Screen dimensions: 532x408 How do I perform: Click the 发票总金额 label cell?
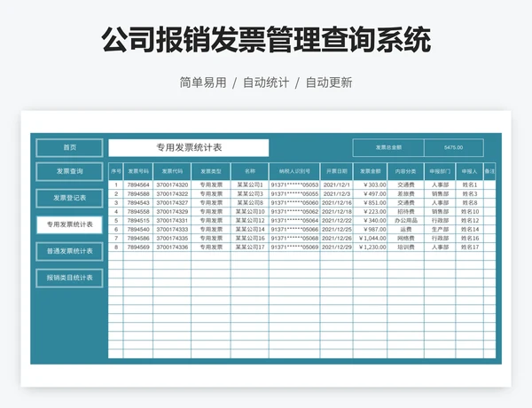pyautogui.click(x=388, y=147)
